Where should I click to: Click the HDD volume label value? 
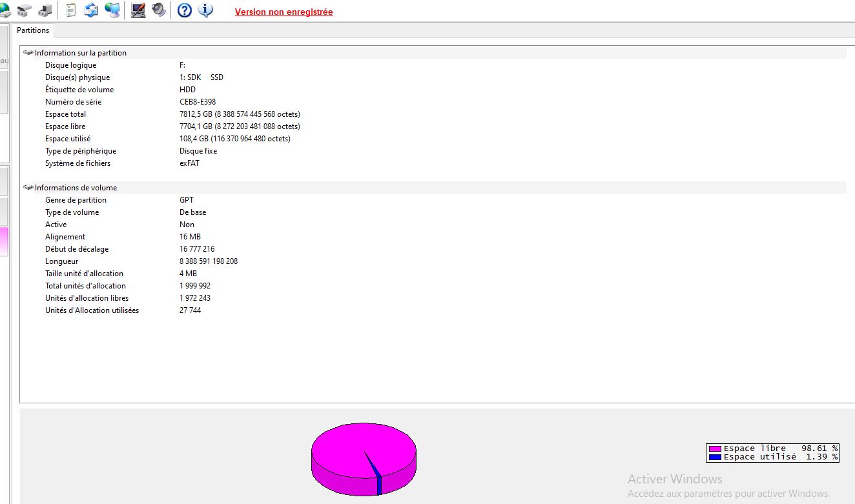click(x=188, y=90)
